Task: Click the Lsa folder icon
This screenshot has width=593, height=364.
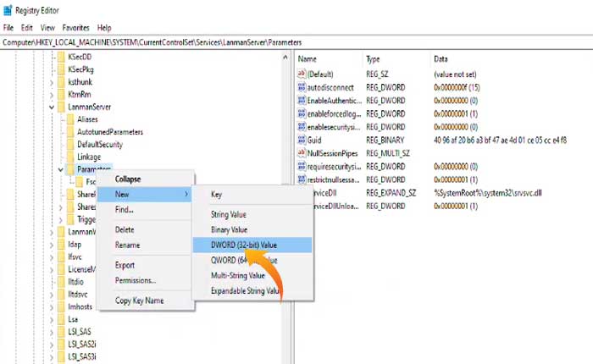Action: (61, 319)
